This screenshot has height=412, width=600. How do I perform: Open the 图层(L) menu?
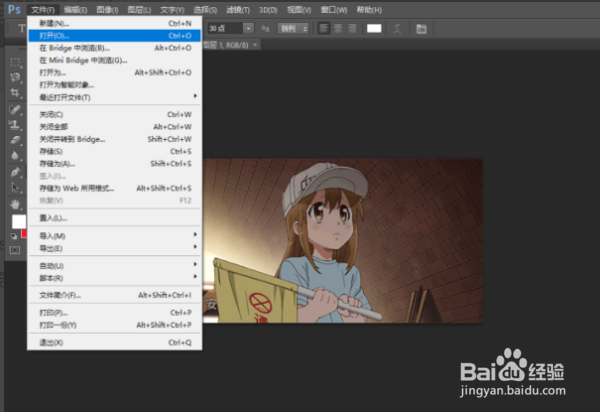(139, 10)
